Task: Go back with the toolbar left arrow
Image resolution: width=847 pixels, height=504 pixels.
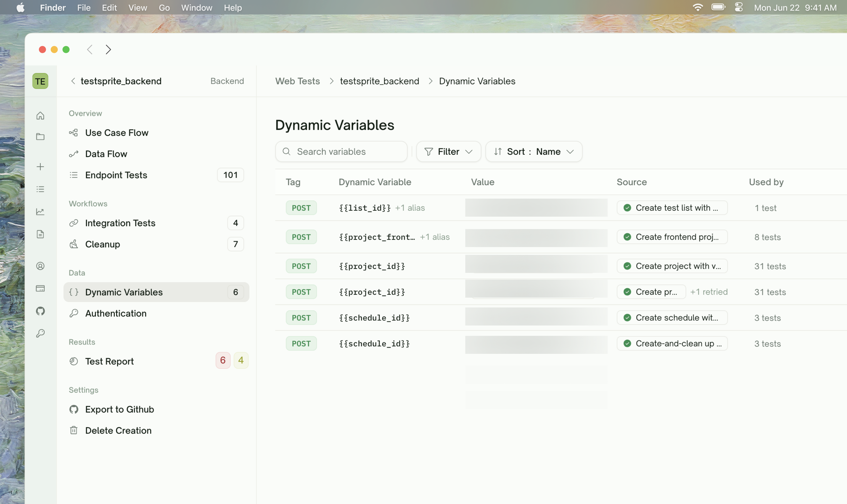Action: tap(89, 50)
